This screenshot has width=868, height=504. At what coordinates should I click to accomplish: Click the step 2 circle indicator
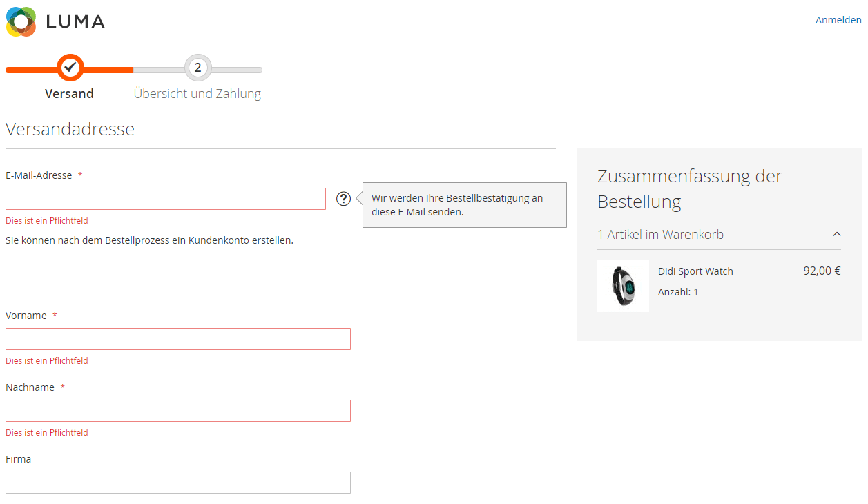click(197, 68)
